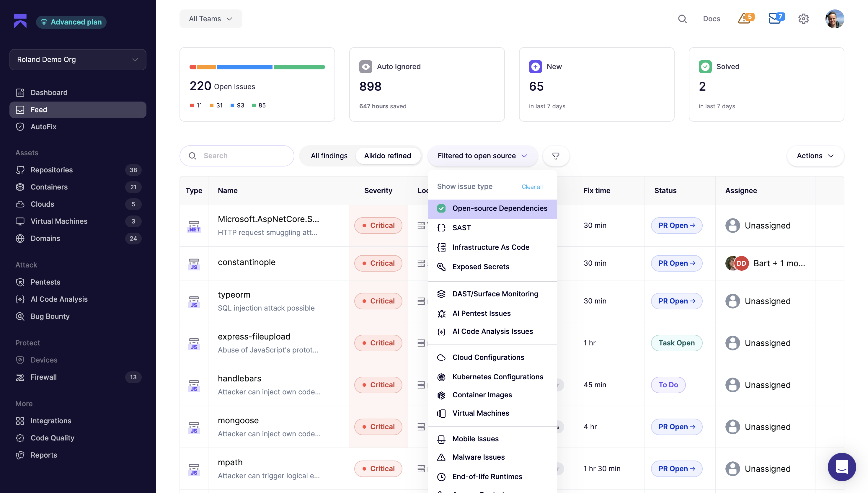868x493 pixels.
Task: Click the .NET type icon for Microsoft.AspNetCore
Action: pyautogui.click(x=194, y=226)
